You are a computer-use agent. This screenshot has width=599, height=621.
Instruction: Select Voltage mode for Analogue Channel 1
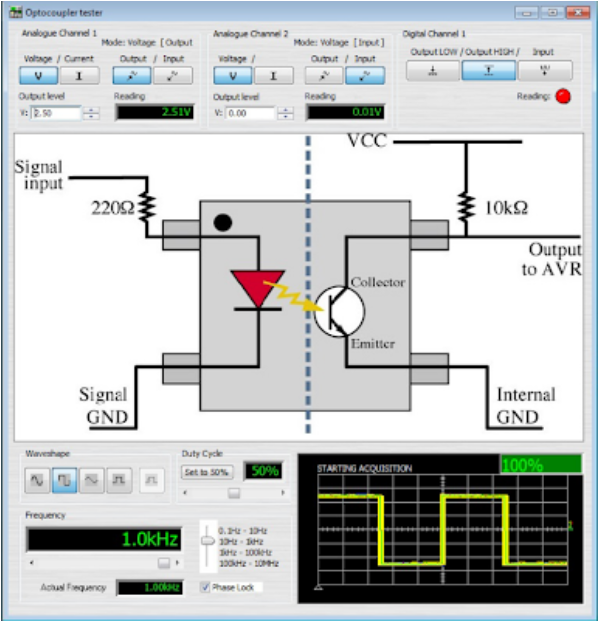point(38,75)
